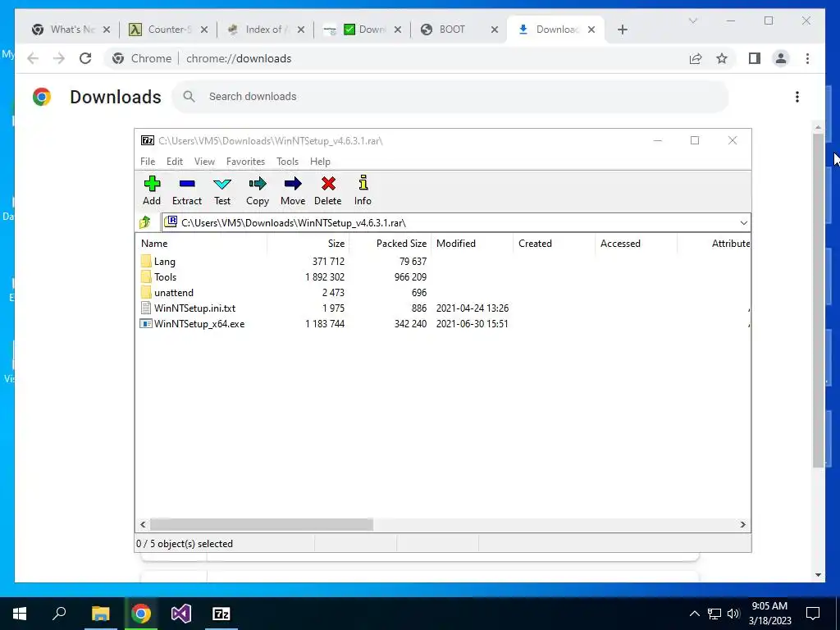Open Visual Studio from the taskbar
This screenshot has width=840, height=630.
coord(181,614)
